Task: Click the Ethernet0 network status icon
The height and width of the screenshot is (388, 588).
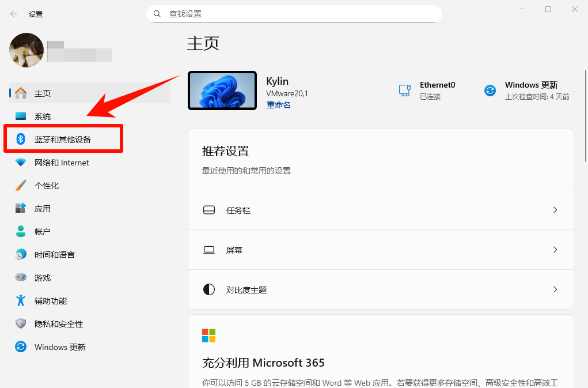Action: pyautogui.click(x=405, y=90)
